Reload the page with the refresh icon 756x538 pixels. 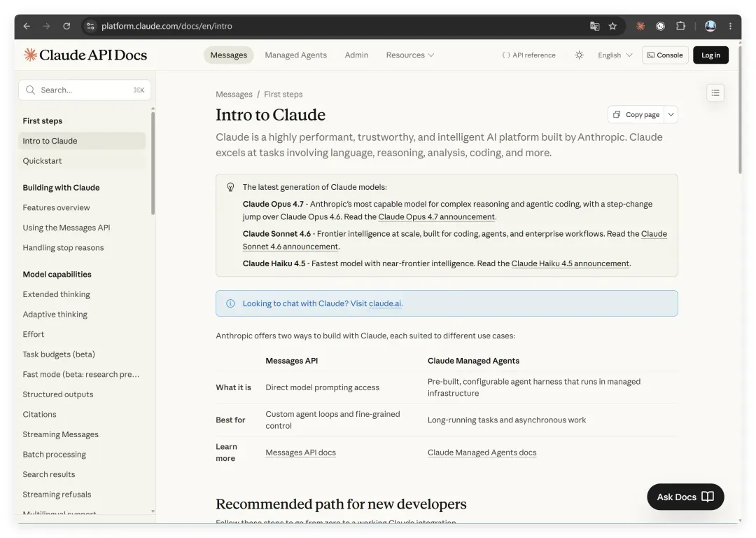[x=66, y=26]
